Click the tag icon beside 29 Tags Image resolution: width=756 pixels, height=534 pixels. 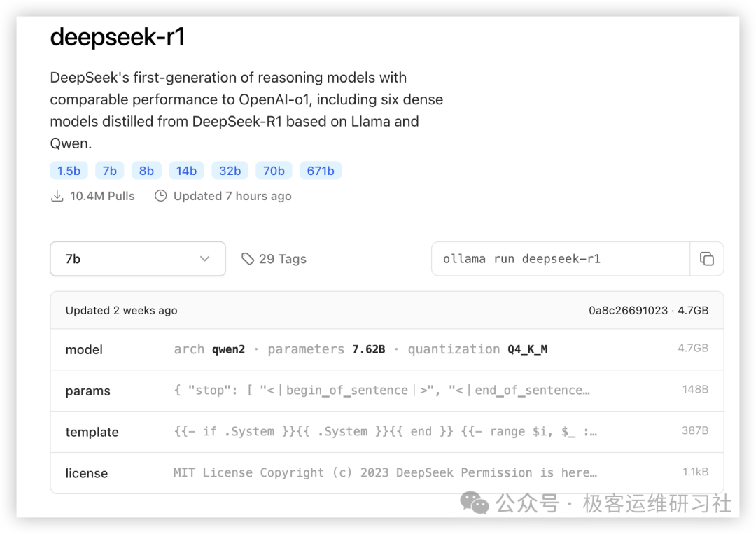tap(248, 259)
